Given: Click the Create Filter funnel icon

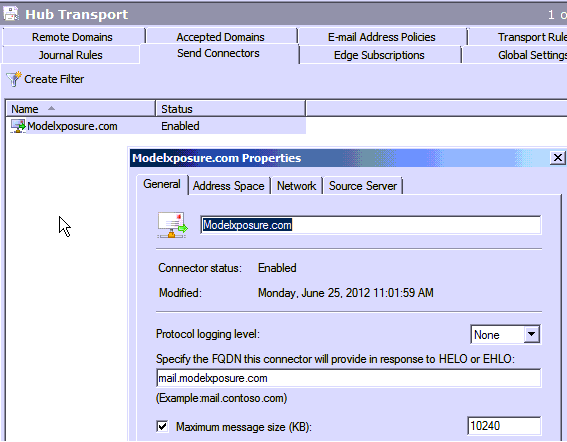Looking at the screenshot, I should pos(14,79).
